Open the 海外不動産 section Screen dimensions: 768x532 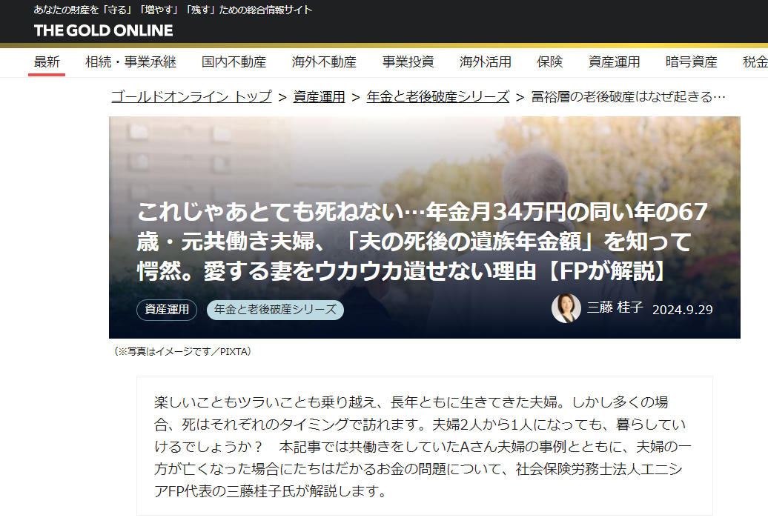pos(324,62)
